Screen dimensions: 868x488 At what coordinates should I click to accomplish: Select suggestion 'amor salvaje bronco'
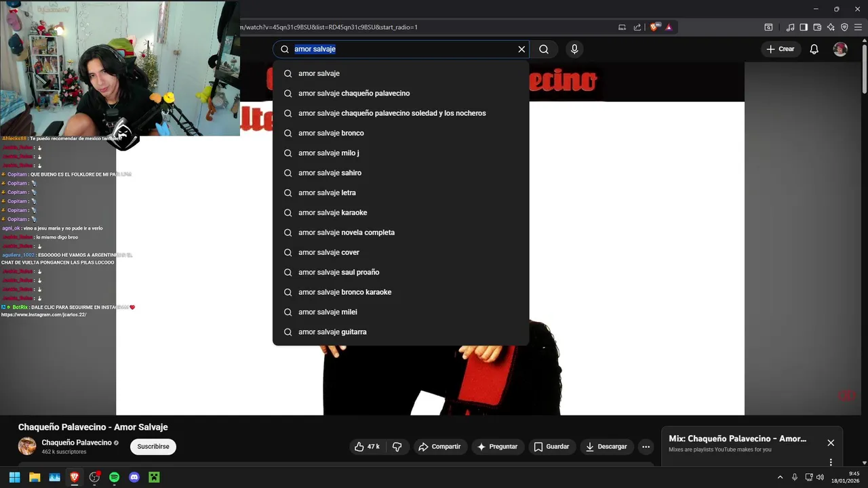click(401, 133)
